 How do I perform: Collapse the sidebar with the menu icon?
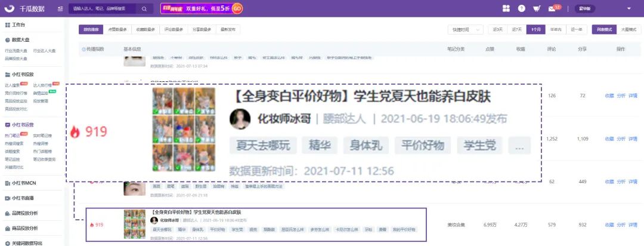[x=60, y=8]
